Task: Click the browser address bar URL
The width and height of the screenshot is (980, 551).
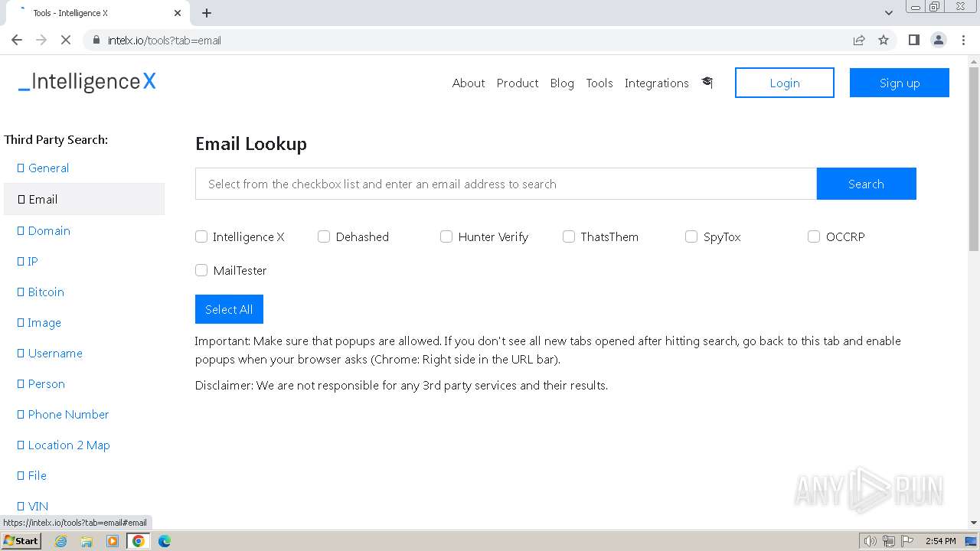Action: point(165,40)
